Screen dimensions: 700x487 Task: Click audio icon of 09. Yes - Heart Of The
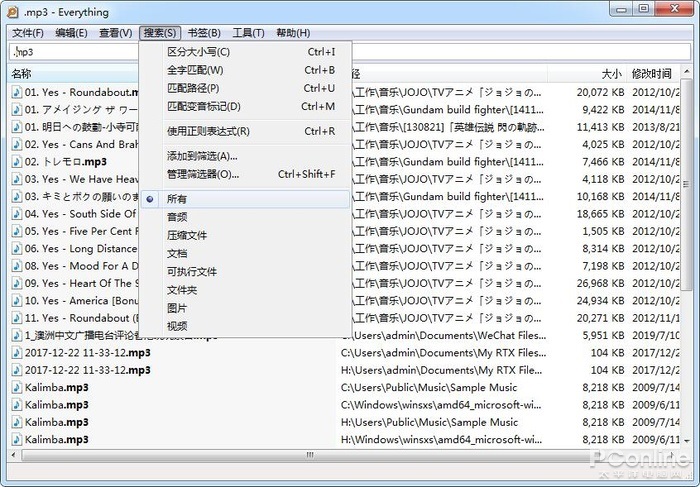coord(17,283)
